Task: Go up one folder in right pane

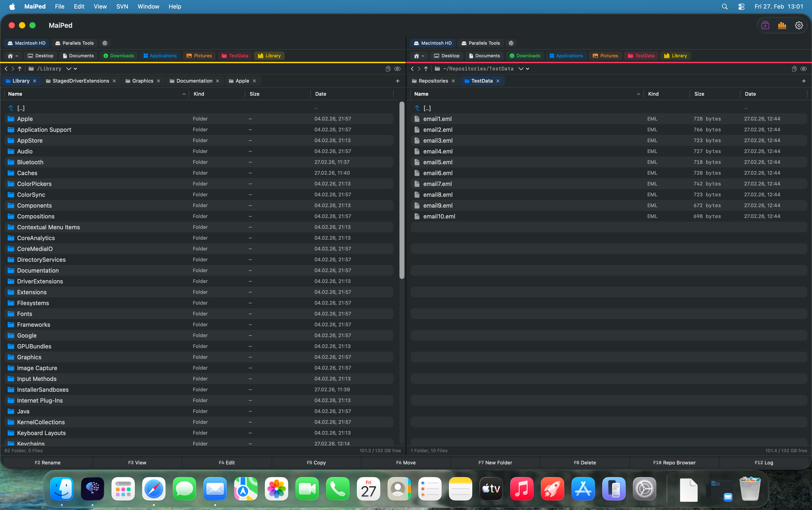Action: point(426,68)
